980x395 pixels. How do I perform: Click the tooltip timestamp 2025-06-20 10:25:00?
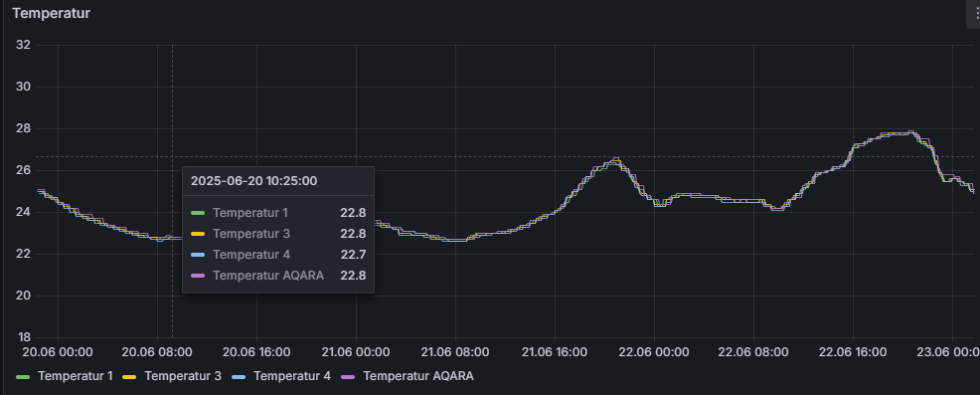[253, 181]
